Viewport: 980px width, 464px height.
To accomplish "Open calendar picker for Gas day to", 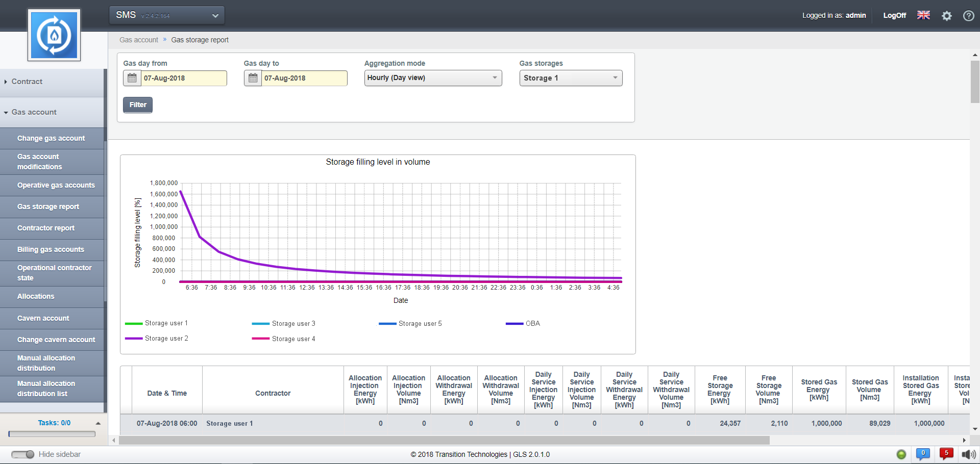I will click(x=253, y=78).
